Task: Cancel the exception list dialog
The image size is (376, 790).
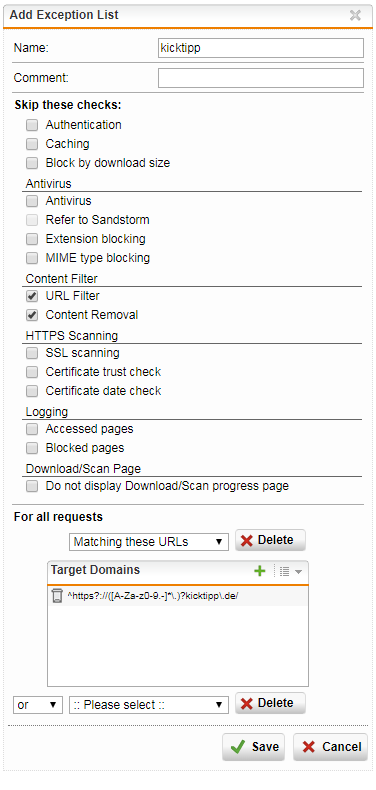Action: click(331, 747)
